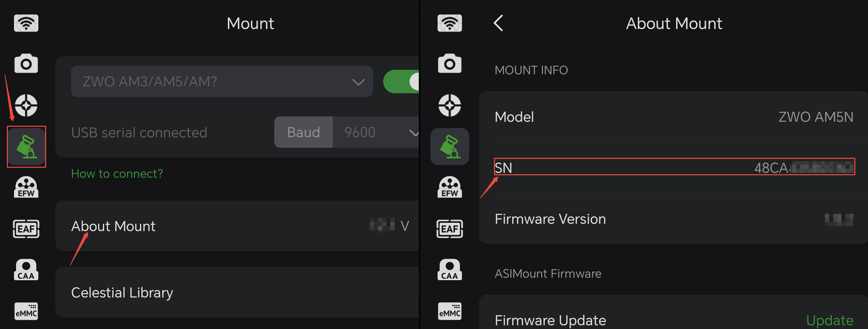This screenshot has height=329, width=868.
Task: Select the highlighted green mount telescope icon
Action: (x=26, y=147)
